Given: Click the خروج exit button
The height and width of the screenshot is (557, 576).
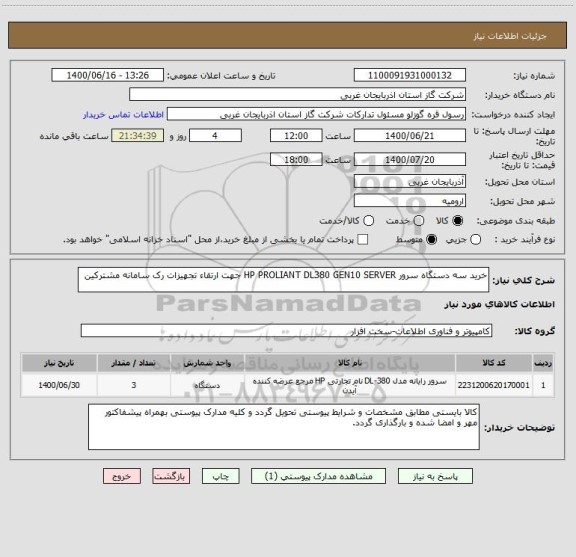Looking at the screenshot, I should pyautogui.click(x=122, y=476).
